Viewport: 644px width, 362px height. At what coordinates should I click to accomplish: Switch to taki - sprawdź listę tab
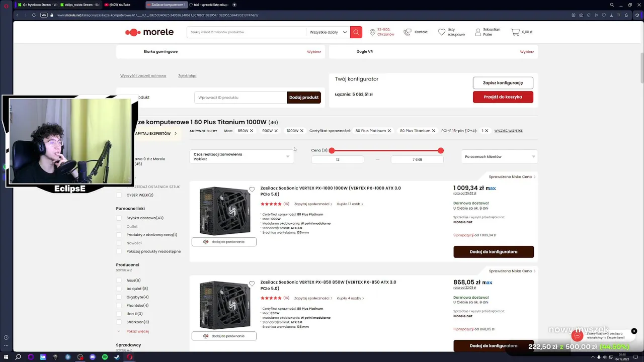tap(209, 5)
